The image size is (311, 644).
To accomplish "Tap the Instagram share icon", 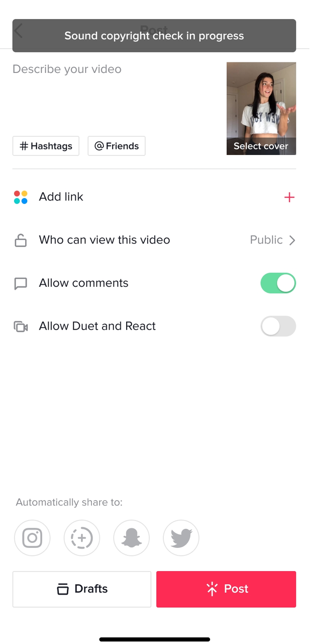I will click(x=32, y=538).
